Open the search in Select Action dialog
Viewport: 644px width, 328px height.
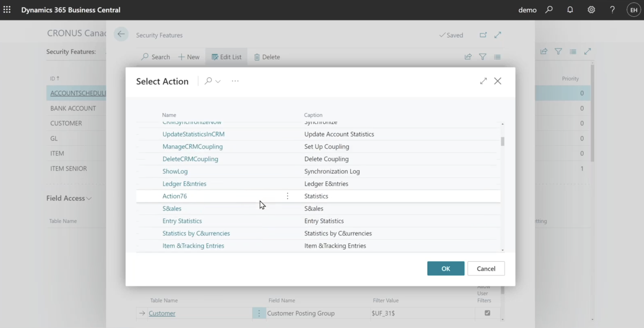coord(208,81)
